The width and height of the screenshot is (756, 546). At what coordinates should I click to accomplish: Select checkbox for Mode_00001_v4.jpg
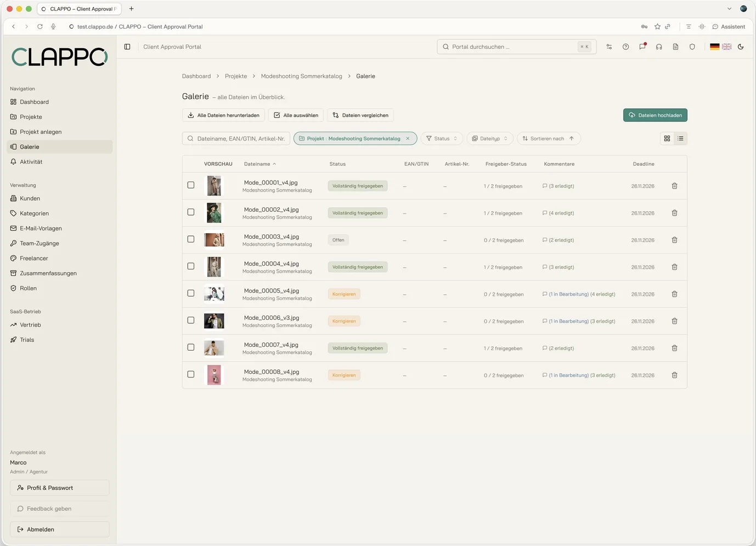[x=191, y=185]
